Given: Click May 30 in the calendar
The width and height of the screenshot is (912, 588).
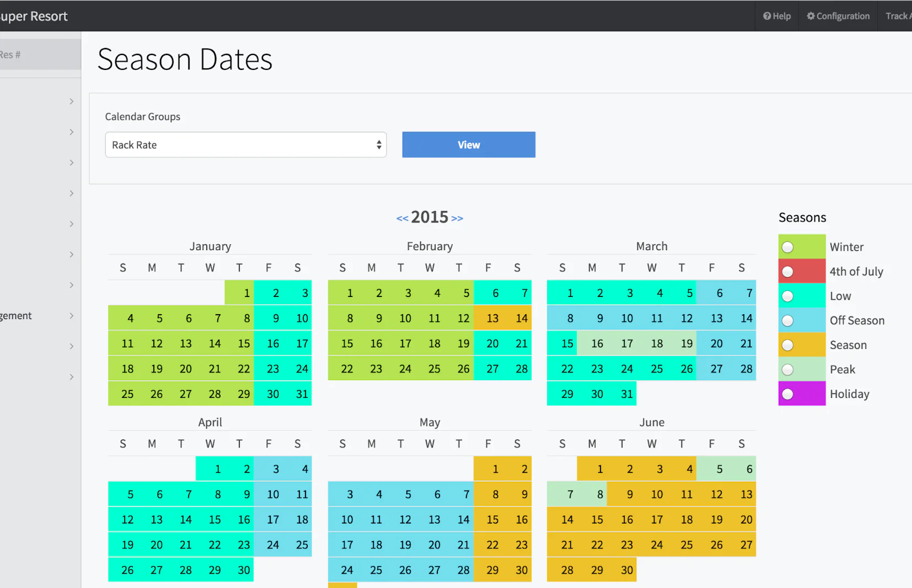Looking at the screenshot, I should tap(517, 570).
